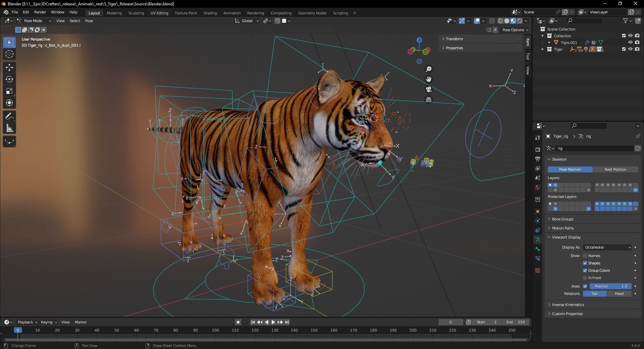Switch perspective/orthographic grid icon

pyautogui.click(x=429, y=99)
